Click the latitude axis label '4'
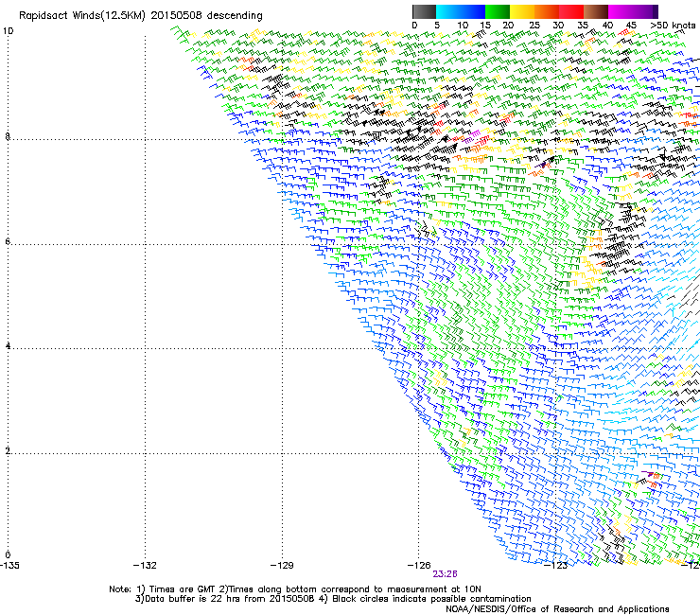Image resolution: width=700 pixels, height=615 pixels. 8,345
